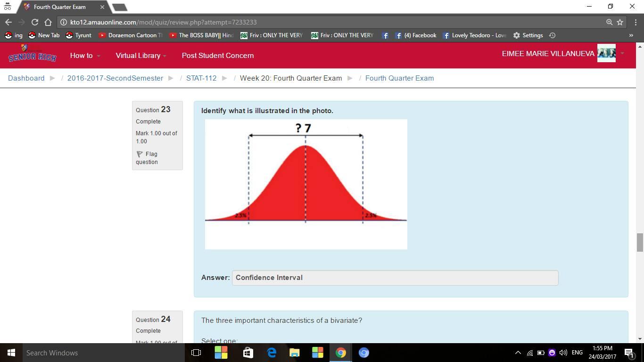Open Task View on the taskbar
This screenshot has height=362, width=644.
(x=196, y=353)
